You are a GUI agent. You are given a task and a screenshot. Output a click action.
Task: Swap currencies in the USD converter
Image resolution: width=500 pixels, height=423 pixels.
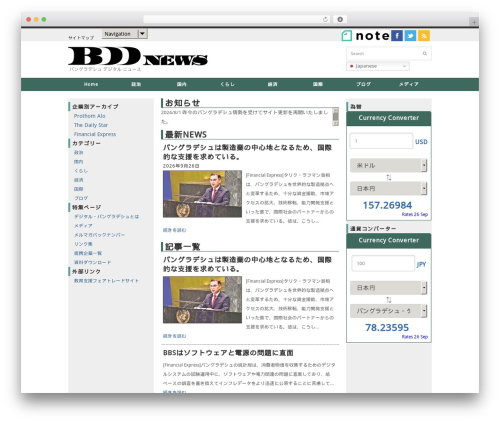click(389, 177)
